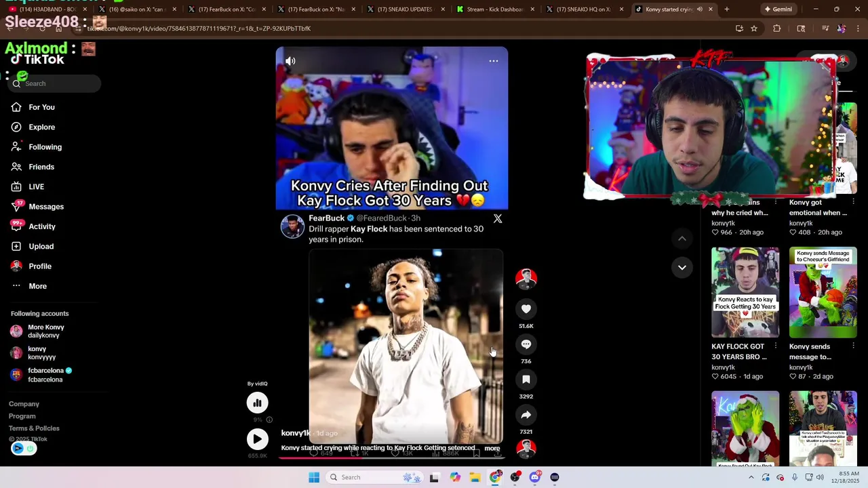Open Friends page
The height and width of the screenshot is (488, 868).
coord(41,167)
